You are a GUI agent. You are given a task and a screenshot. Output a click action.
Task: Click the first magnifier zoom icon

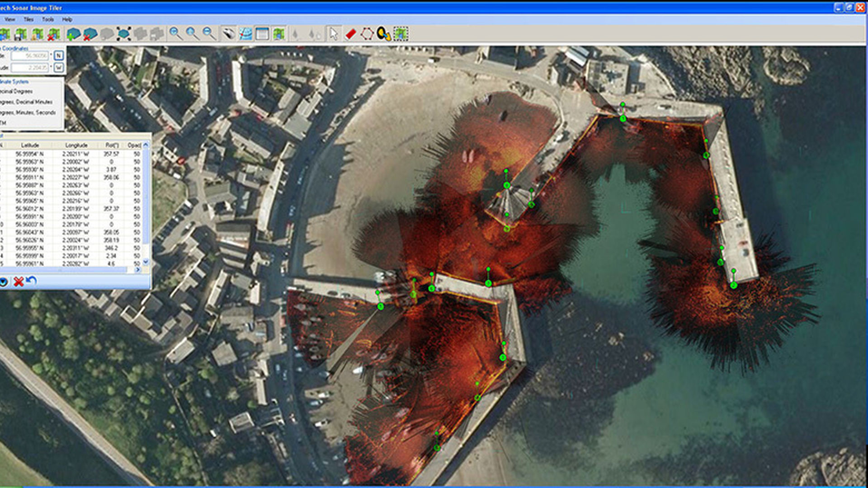click(x=175, y=34)
